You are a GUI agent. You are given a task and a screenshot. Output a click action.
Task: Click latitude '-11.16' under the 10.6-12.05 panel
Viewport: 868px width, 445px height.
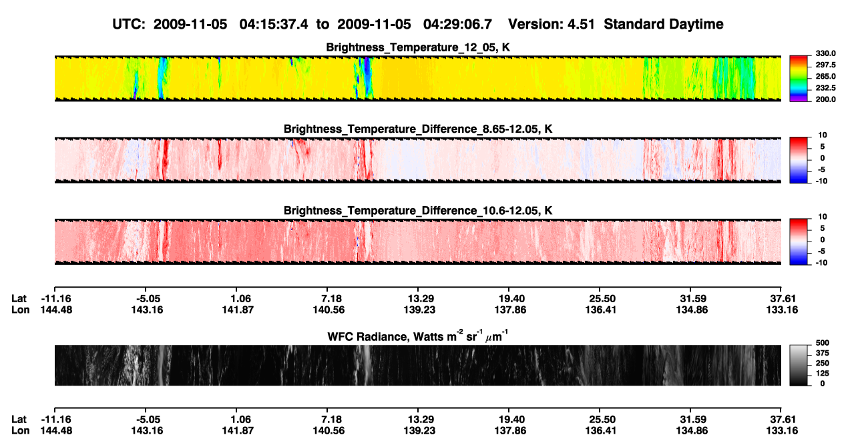point(56,298)
